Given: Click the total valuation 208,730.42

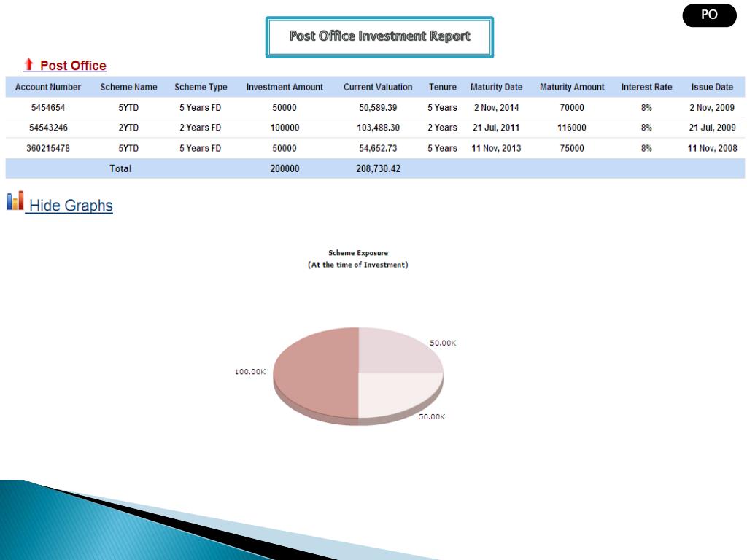Looking at the screenshot, I should tap(379, 168).
